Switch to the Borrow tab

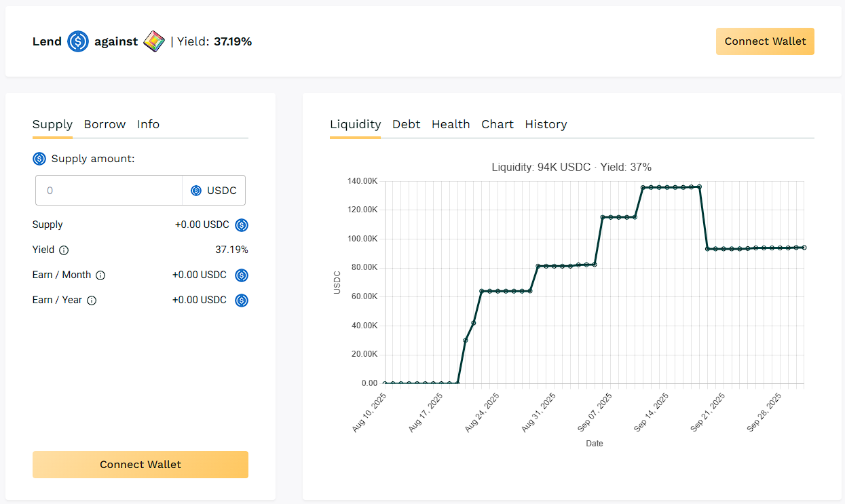point(105,124)
